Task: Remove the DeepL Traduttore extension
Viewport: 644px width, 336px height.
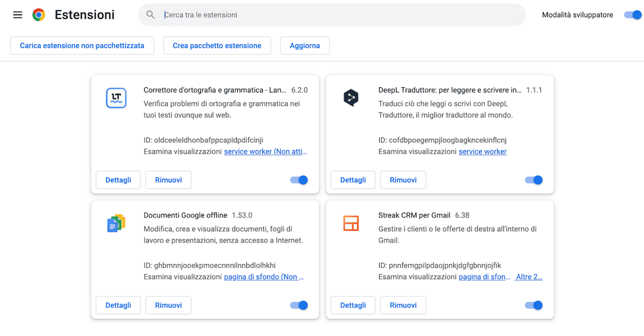Action: [403, 180]
